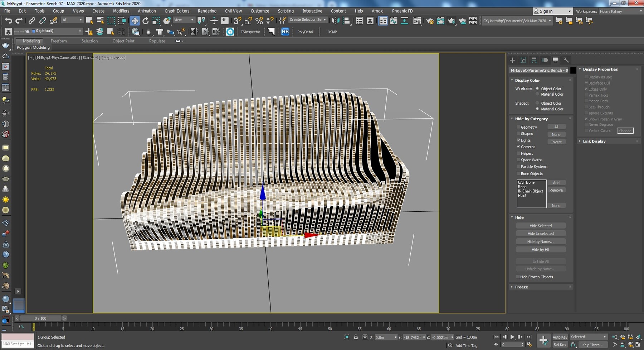Activate the Select and Rotate tool
The image size is (644, 350).
click(x=145, y=20)
